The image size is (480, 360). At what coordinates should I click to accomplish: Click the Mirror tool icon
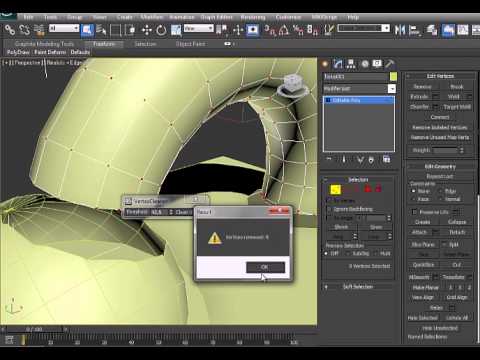[x=400, y=30]
